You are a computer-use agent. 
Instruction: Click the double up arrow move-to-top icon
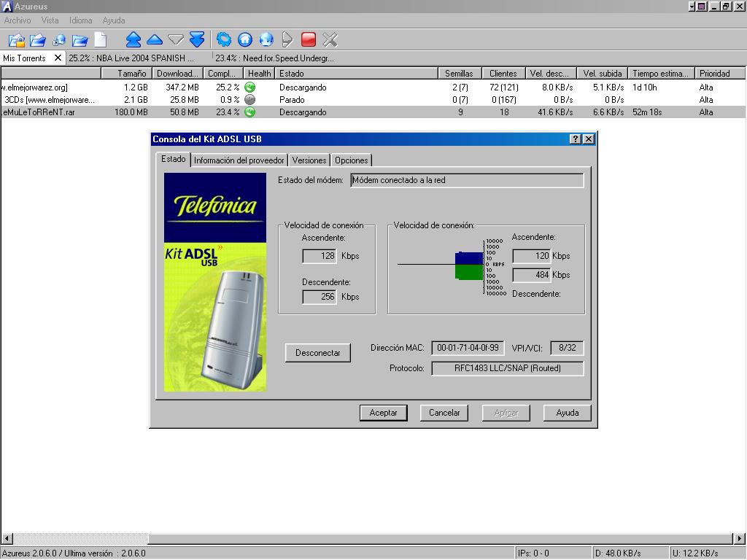tap(133, 39)
